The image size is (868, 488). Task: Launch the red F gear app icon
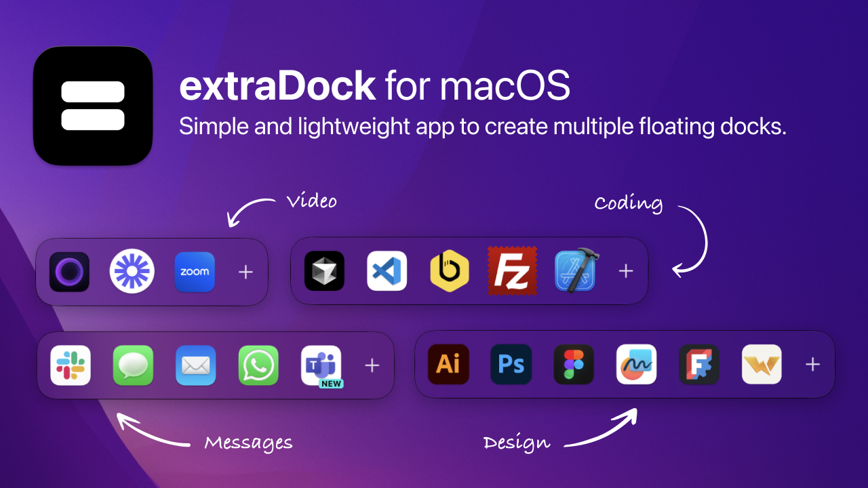tap(699, 365)
